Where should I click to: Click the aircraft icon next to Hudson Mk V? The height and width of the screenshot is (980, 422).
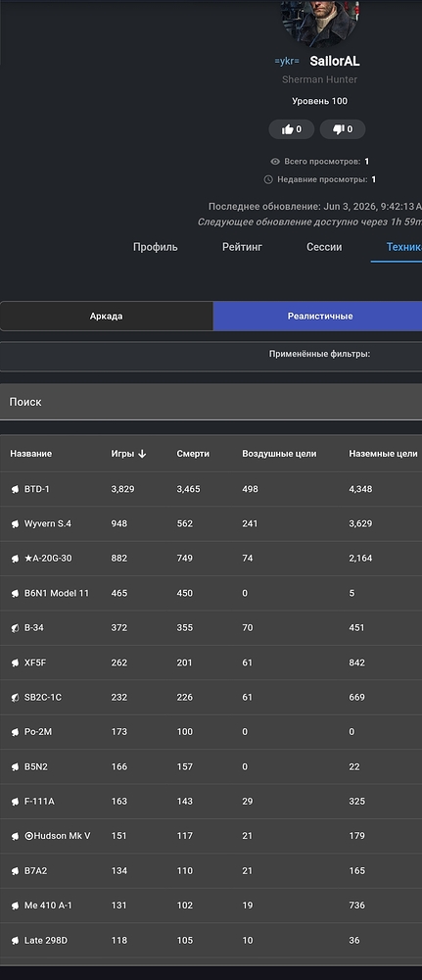tap(15, 836)
